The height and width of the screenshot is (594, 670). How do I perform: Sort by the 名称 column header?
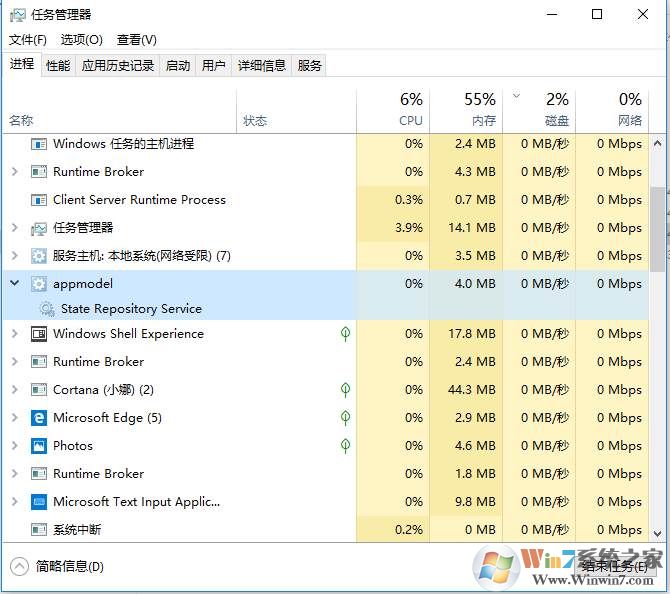[120, 111]
